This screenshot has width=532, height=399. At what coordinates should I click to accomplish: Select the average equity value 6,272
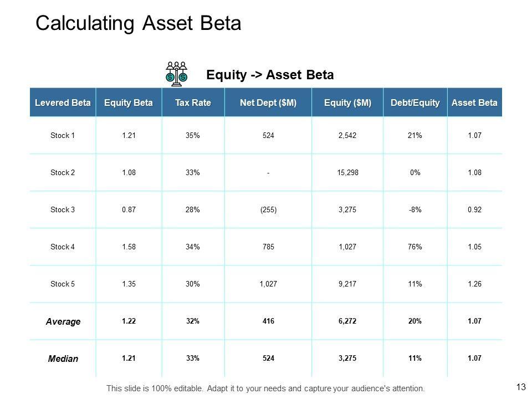coord(347,321)
